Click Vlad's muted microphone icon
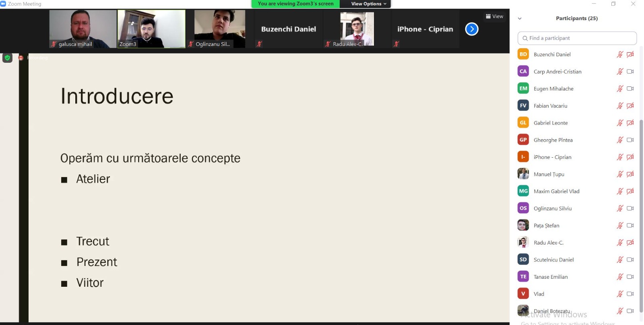644x325 pixels. [x=619, y=294]
